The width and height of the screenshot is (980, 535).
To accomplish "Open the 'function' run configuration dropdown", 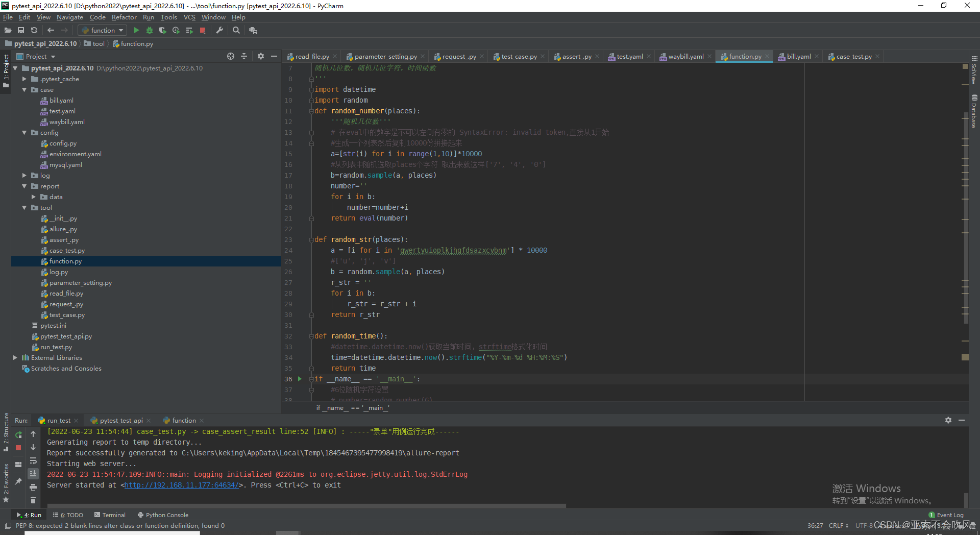I will [x=103, y=31].
